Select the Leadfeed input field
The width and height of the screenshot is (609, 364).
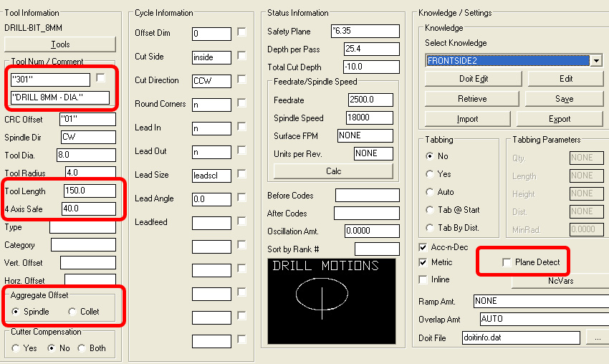211,223
